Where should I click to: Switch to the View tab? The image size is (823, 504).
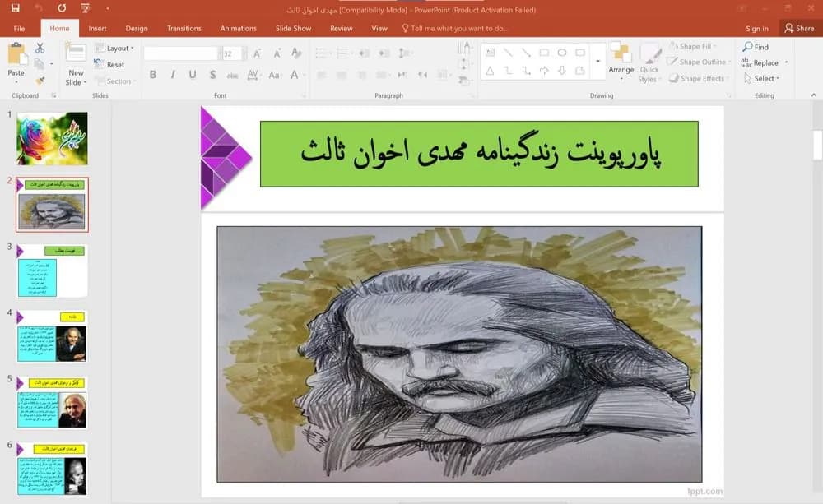[x=379, y=28]
